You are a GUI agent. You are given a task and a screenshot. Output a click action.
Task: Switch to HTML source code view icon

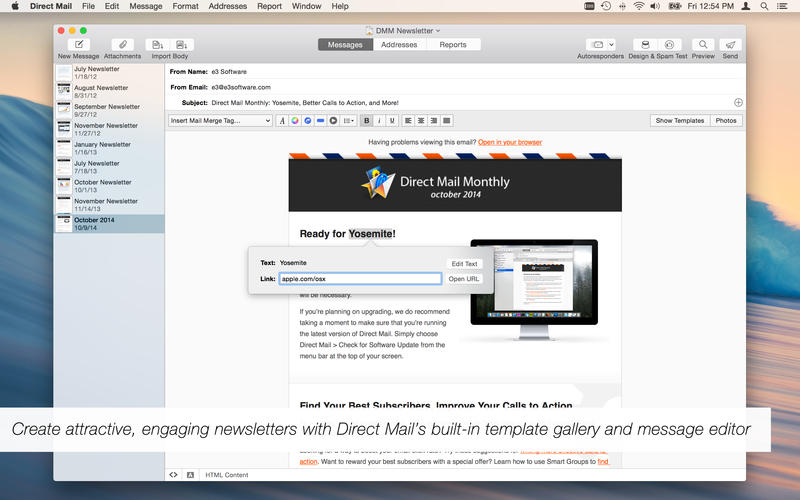pos(173,474)
